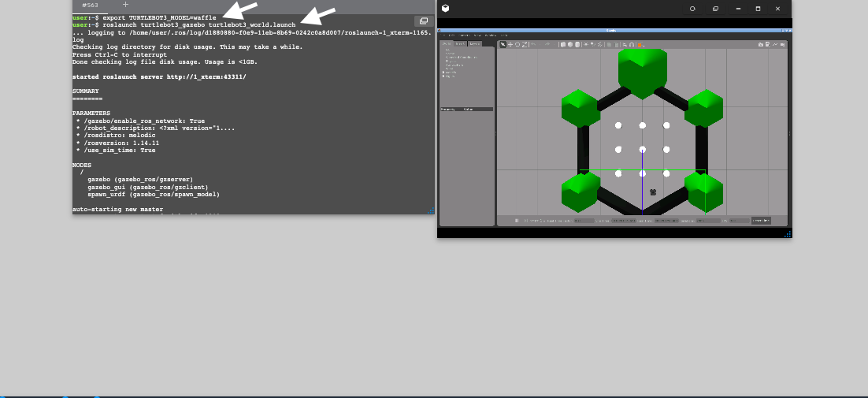Add a point light in Gazebo
Screen dimensions: 868x398
[586, 45]
